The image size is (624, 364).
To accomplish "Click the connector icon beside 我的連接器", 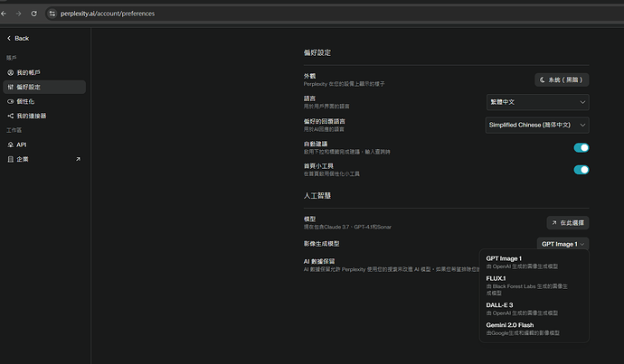I will point(10,116).
